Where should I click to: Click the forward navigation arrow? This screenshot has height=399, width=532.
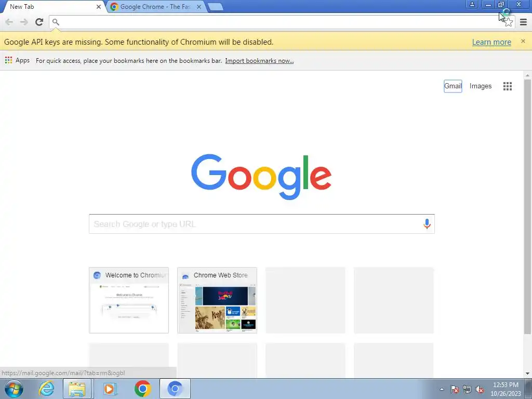(x=24, y=22)
